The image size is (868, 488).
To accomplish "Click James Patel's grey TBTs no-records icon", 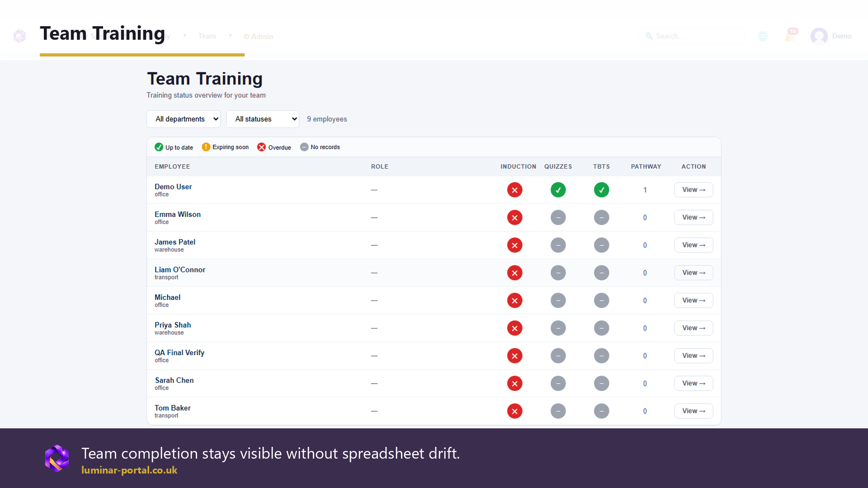I will coord(601,245).
